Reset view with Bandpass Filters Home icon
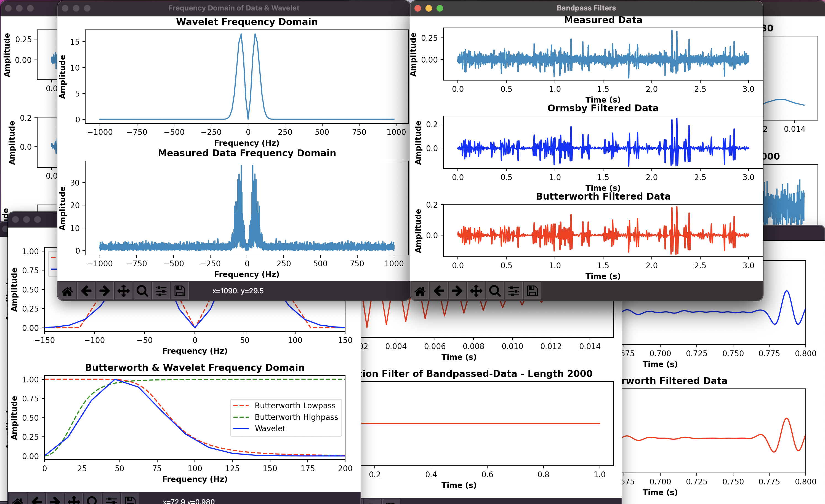Image resolution: width=825 pixels, height=504 pixels. pyautogui.click(x=420, y=291)
